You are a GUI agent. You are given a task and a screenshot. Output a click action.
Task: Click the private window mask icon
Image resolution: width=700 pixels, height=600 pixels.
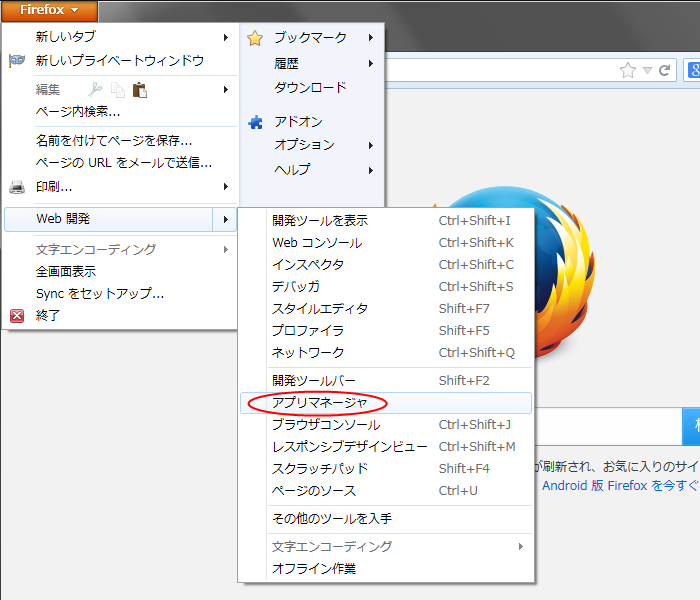pos(17,61)
